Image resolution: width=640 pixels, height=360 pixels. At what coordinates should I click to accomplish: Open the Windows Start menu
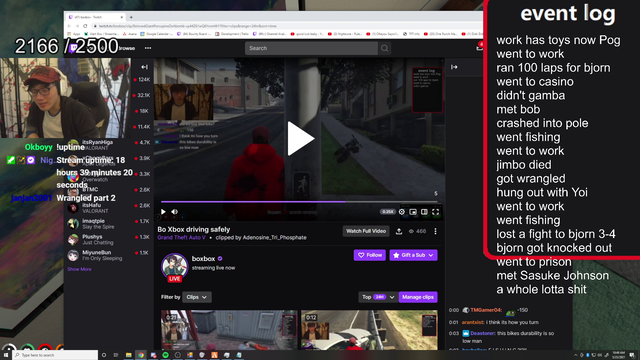tap(6, 355)
